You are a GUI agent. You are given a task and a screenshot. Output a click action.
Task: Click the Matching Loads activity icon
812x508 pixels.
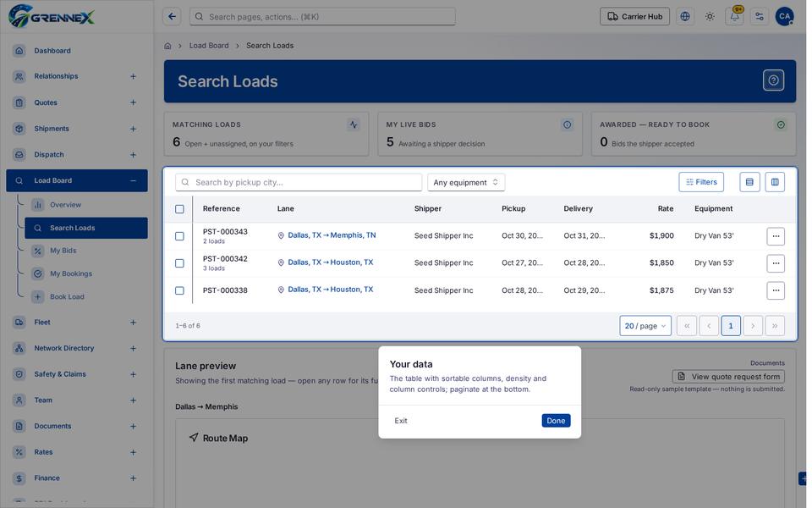coord(354,124)
